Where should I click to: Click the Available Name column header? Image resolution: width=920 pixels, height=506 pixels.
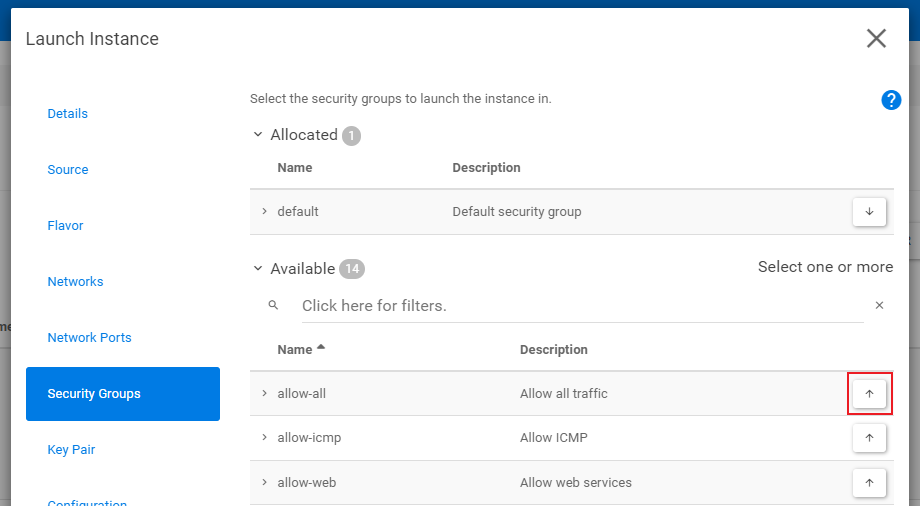coord(295,350)
